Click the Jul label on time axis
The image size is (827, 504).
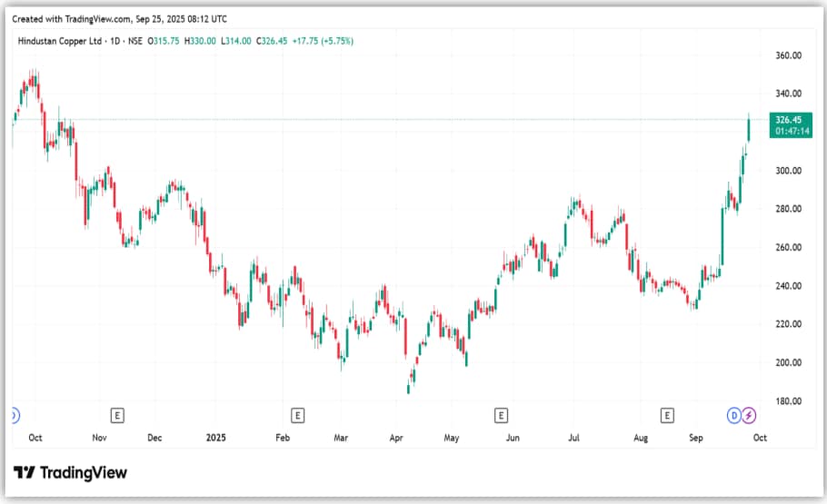click(576, 438)
